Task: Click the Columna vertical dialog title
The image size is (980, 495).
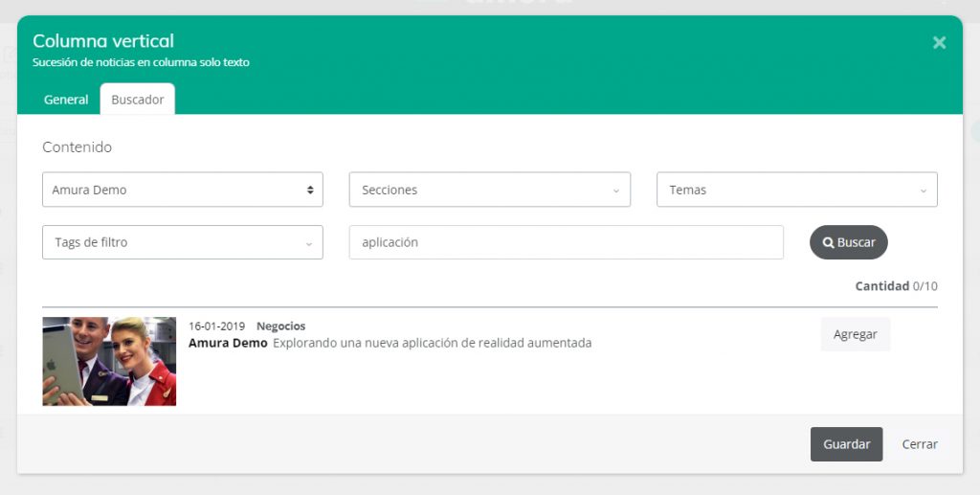Action: point(103,41)
